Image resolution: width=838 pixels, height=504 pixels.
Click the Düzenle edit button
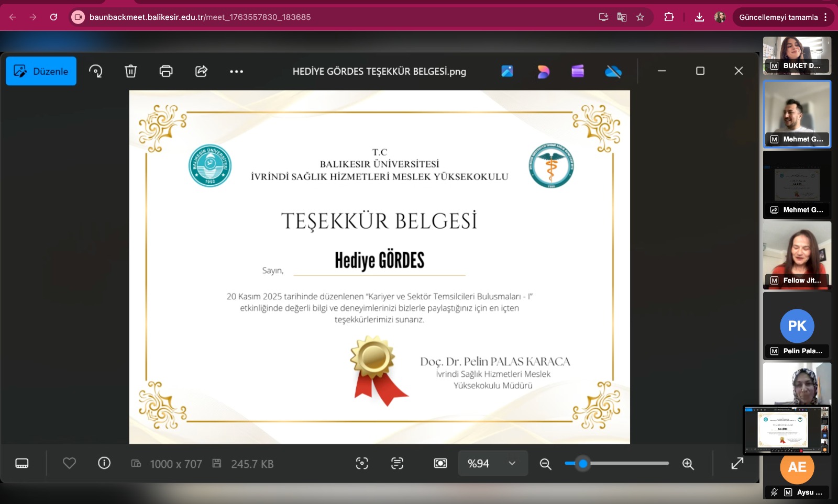(41, 71)
